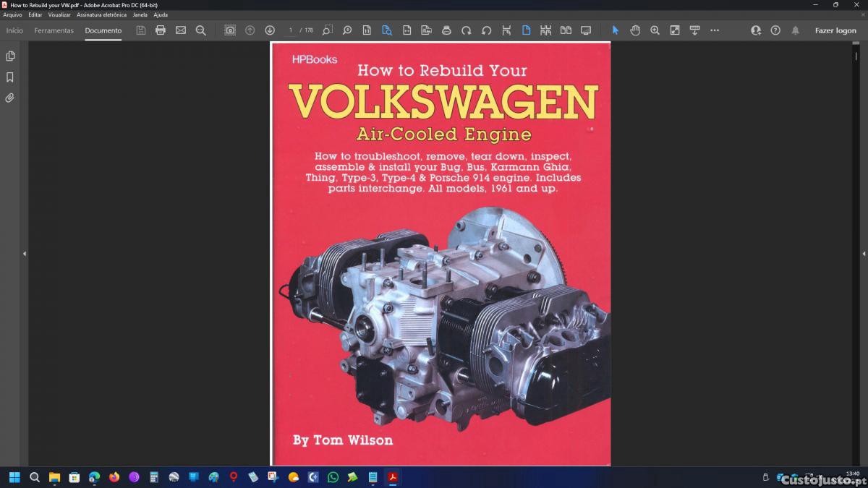This screenshot has height=488, width=868.
Task: Open WhatsApp from the taskbar
Action: click(x=333, y=477)
